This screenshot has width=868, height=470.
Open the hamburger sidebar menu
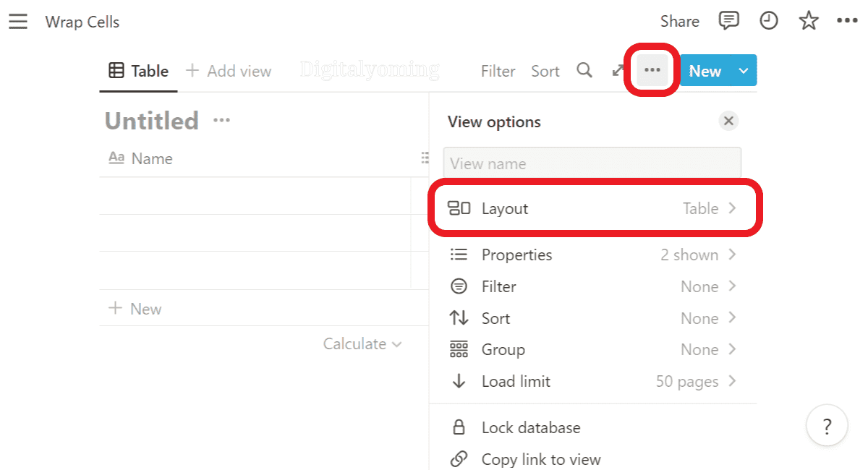tap(18, 22)
